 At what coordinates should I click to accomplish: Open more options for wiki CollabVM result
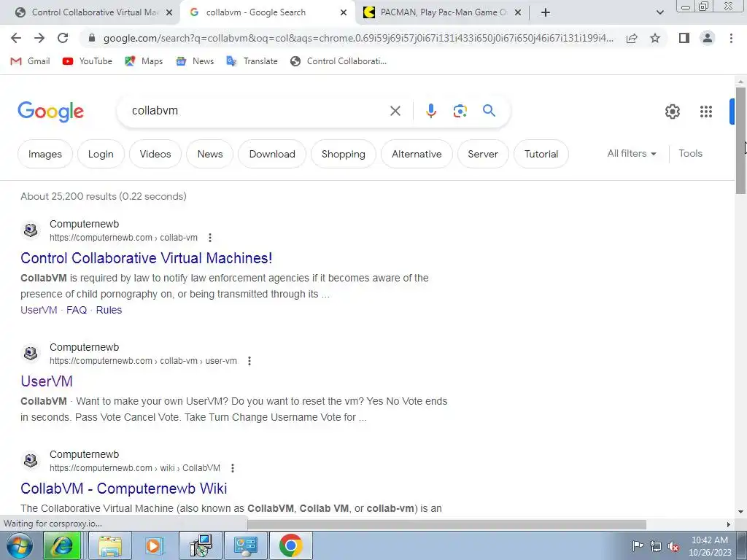(233, 468)
